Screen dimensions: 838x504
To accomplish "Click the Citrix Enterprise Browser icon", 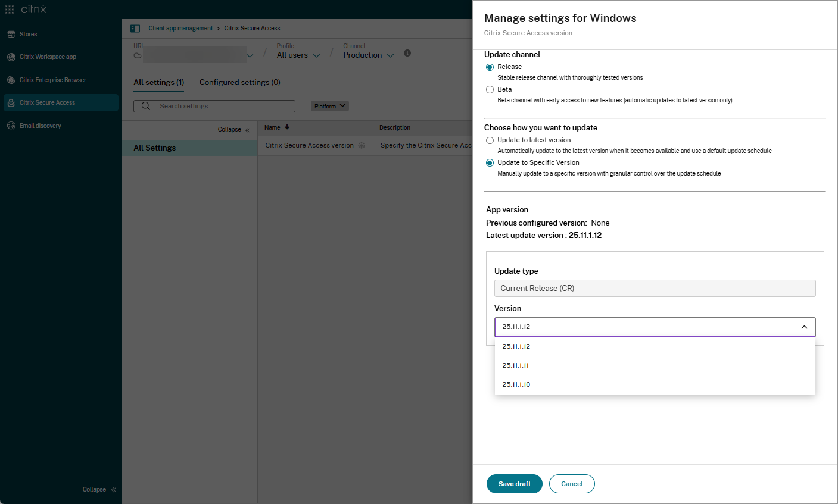I will tap(11, 80).
